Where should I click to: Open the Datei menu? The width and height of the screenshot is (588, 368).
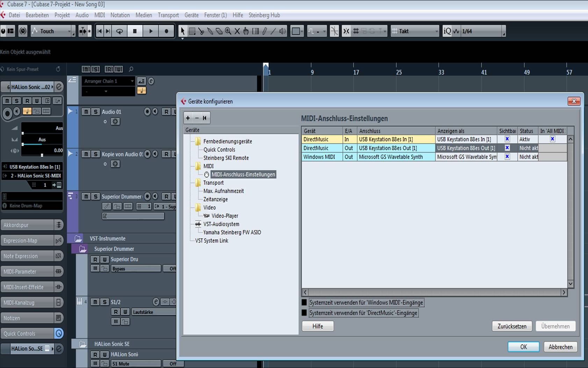[14, 15]
